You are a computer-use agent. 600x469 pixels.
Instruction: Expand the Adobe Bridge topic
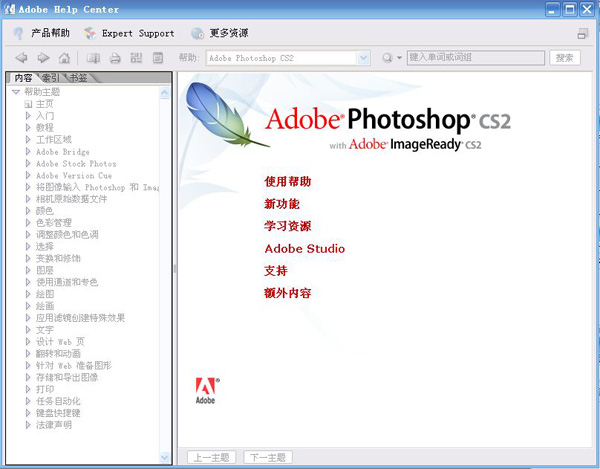pyautogui.click(x=28, y=151)
